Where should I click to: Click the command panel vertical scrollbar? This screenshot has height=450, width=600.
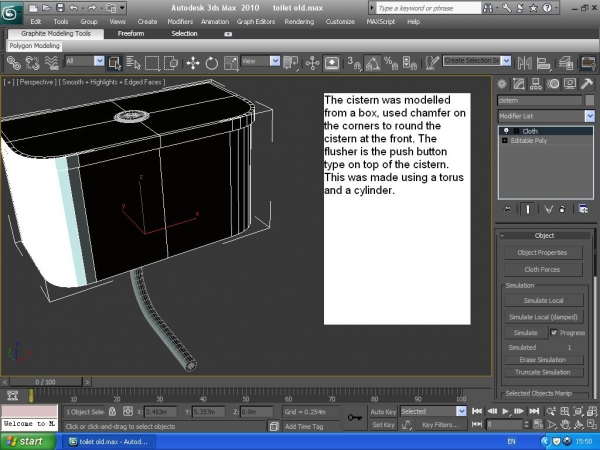596,253
